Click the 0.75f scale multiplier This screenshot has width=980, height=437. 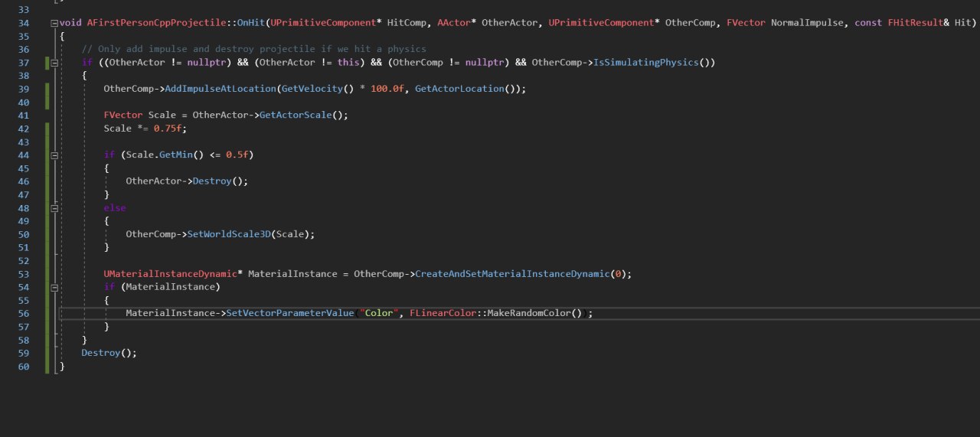(x=167, y=128)
